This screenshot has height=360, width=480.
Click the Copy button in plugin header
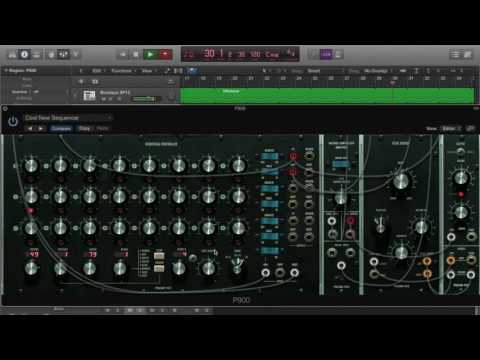click(x=84, y=128)
